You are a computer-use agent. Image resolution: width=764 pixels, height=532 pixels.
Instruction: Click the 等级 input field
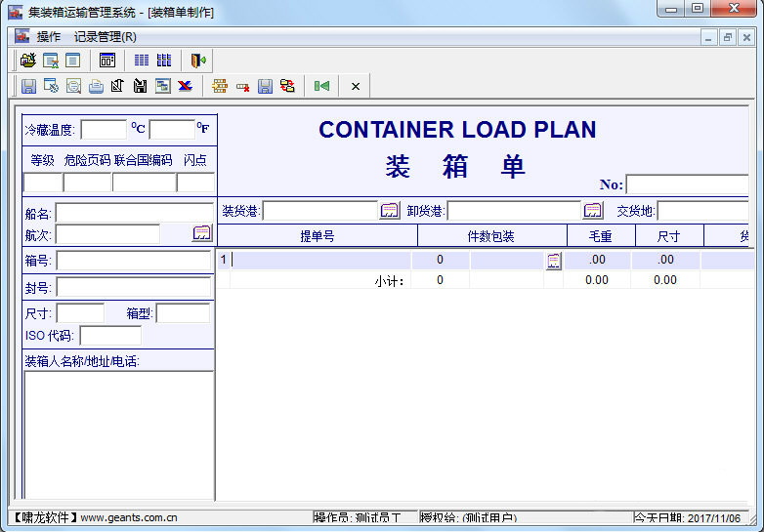(43, 183)
